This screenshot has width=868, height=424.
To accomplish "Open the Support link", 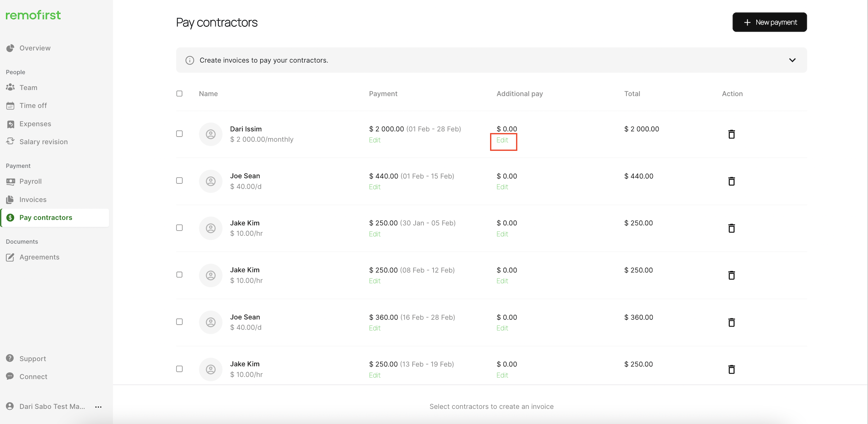I will coord(33,359).
